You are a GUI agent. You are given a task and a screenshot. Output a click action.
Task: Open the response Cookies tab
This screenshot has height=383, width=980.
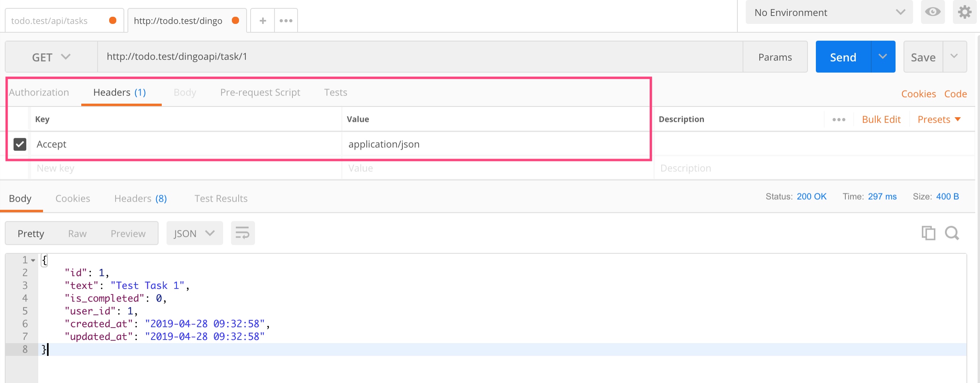(x=73, y=198)
